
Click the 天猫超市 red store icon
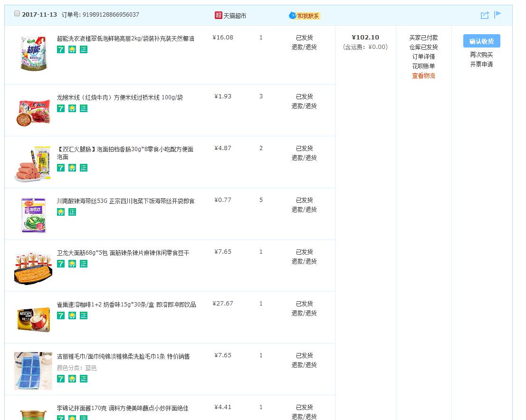[219, 15]
